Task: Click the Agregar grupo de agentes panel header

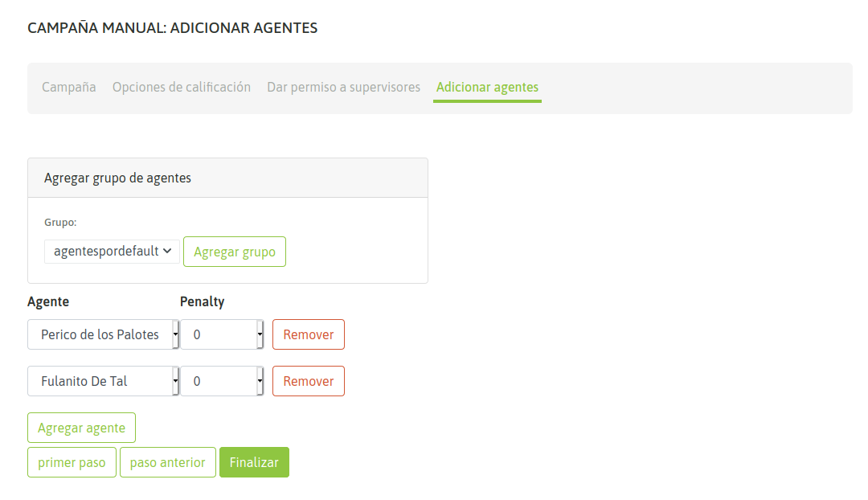Action: [x=118, y=178]
